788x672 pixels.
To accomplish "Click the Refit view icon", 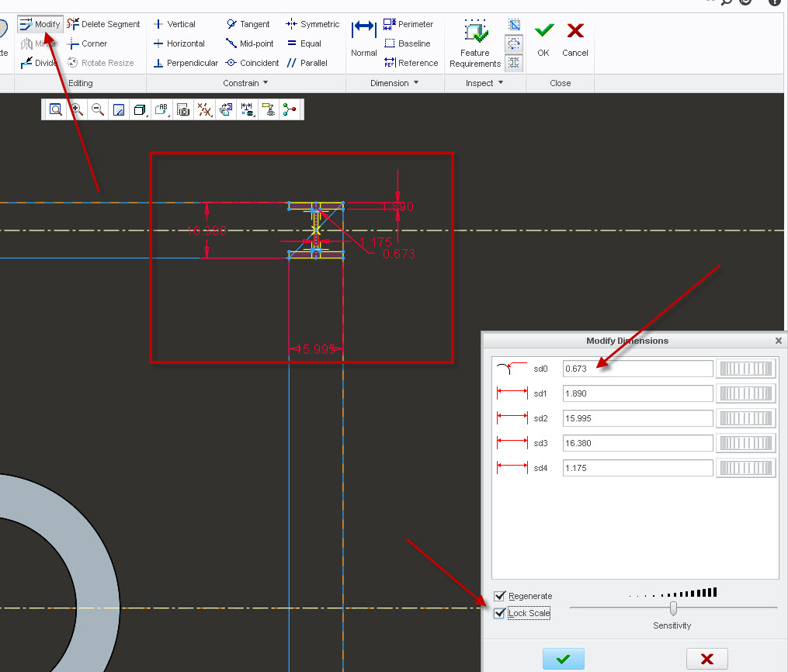I will pyautogui.click(x=56, y=109).
